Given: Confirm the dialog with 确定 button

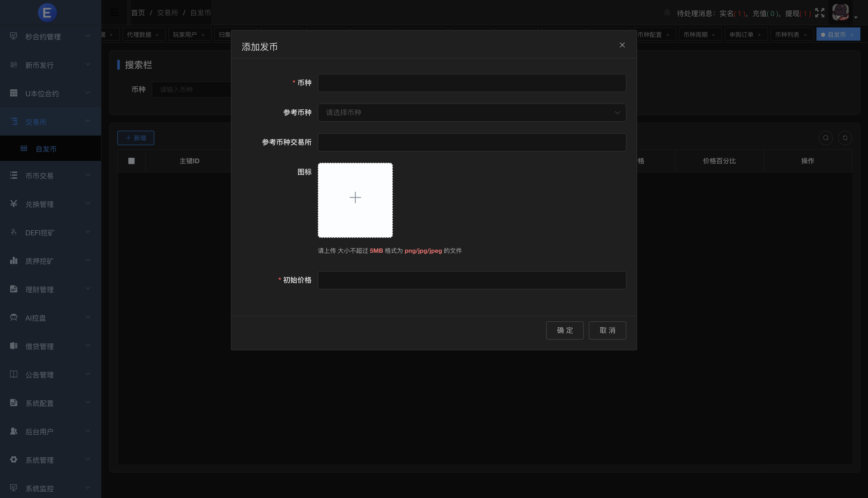Looking at the screenshot, I should pyautogui.click(x=565, y=330).
